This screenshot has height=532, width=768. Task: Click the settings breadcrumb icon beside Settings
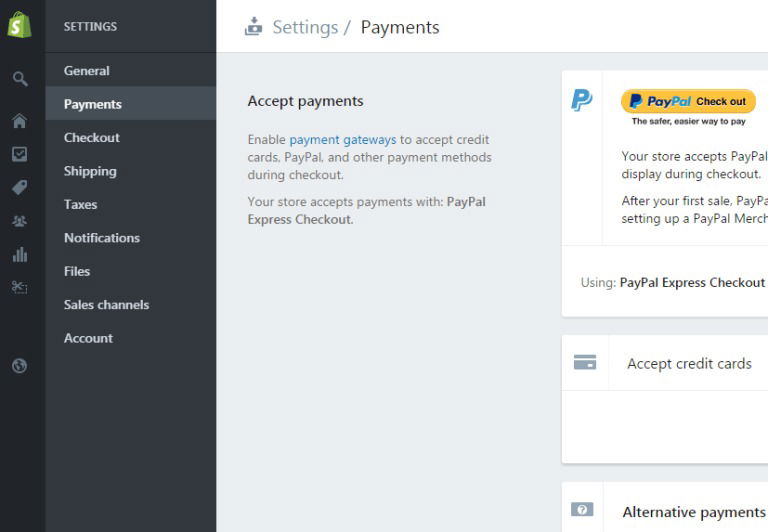coord(253,26)
